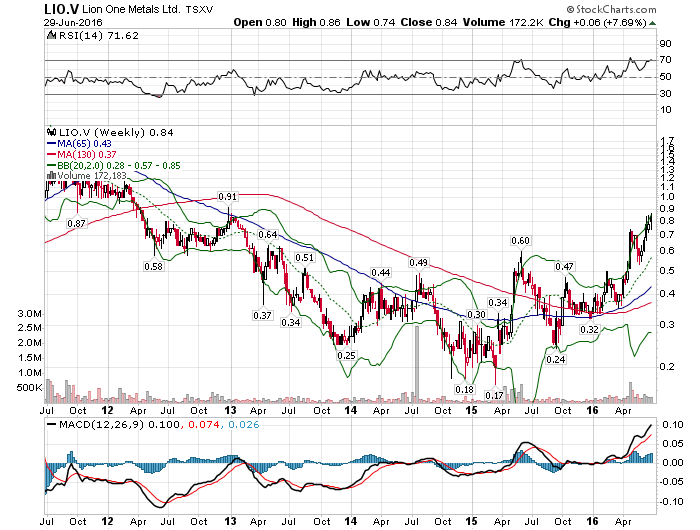Image resolution: width=700 pixels, height=530 pixels.
Task: Click the Volume 172,183 legend entry
Action: click(x=92, y=176)
